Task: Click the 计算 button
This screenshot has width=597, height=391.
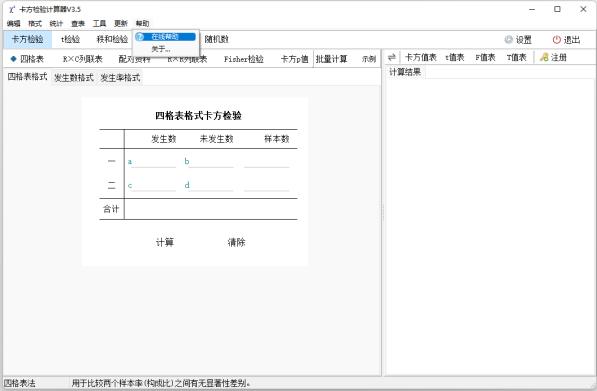Action: click(x=165, y=242)
